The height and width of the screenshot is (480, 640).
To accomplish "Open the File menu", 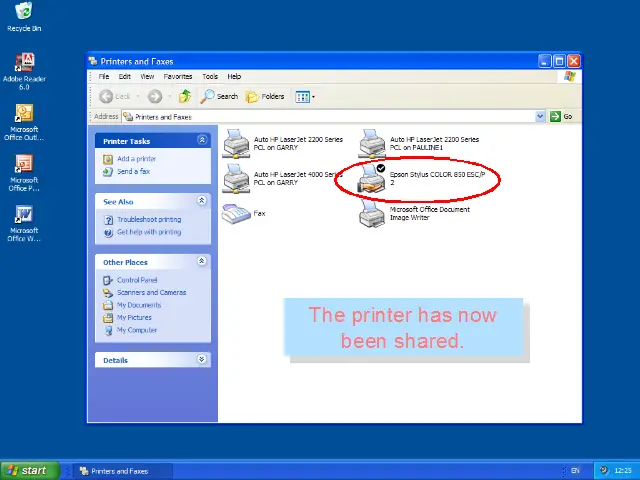I will (104, 76).
